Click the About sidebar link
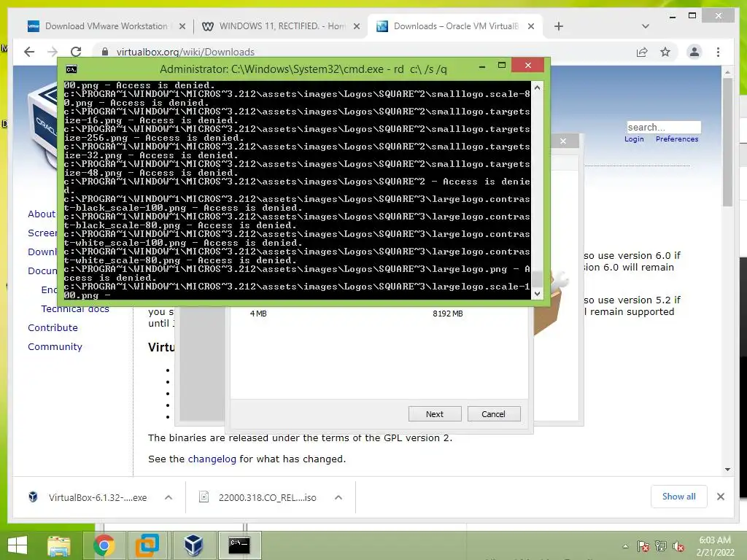 (x=42, y=214)
